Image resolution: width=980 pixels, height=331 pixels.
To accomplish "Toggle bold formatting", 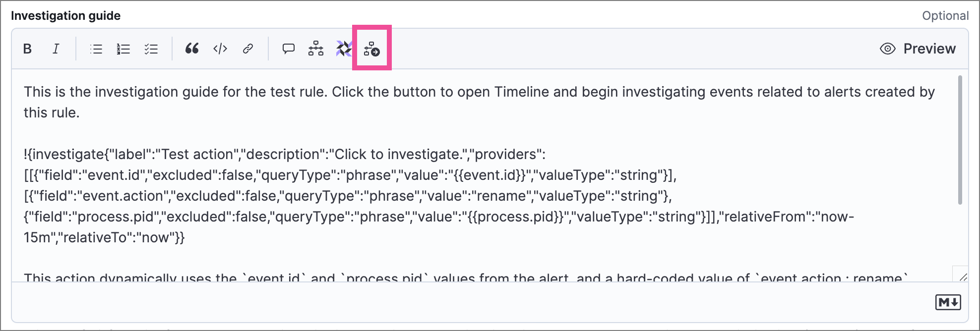I will pyautogui.click(x=28, y=49).
